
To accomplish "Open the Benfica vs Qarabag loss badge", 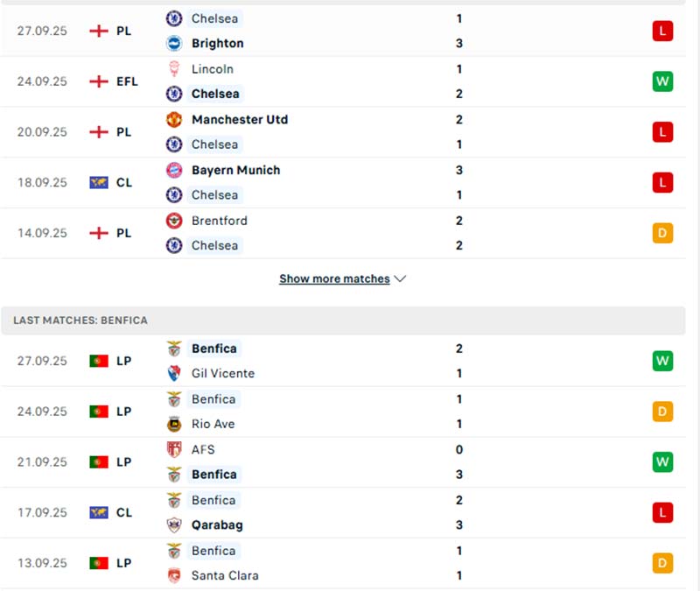I will [662, 512].
